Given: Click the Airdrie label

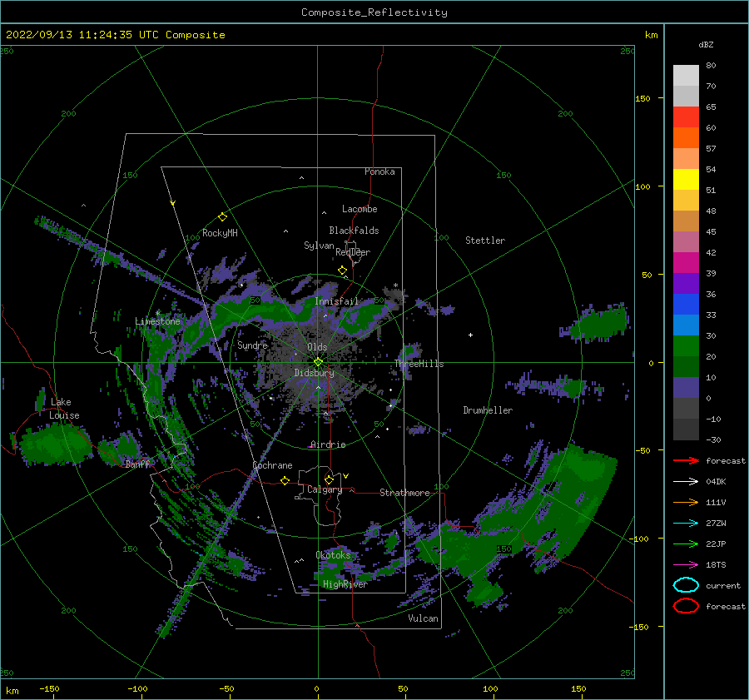Looking at the screenshot, I should (328, 444).
